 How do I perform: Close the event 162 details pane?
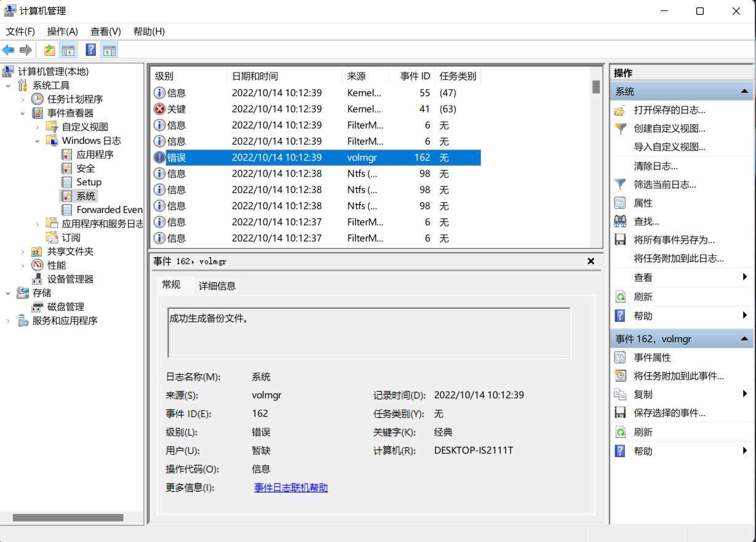click(x=591, y=261)
